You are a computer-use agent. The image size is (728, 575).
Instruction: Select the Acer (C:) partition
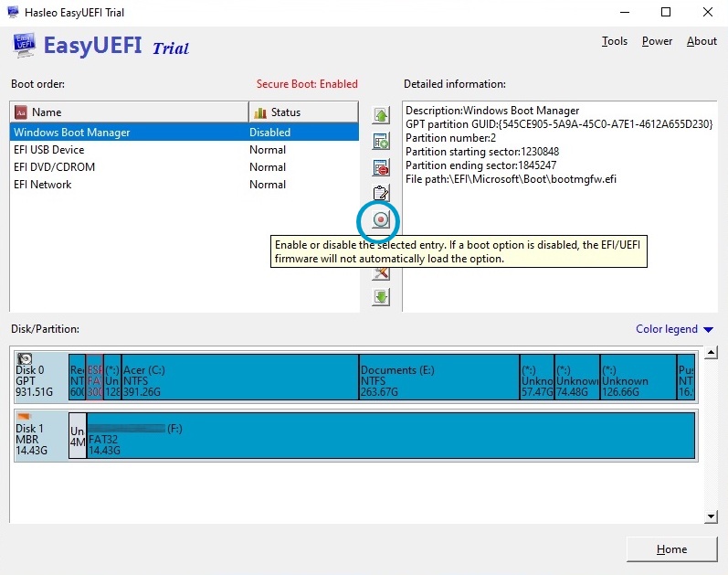click(239, 376)
